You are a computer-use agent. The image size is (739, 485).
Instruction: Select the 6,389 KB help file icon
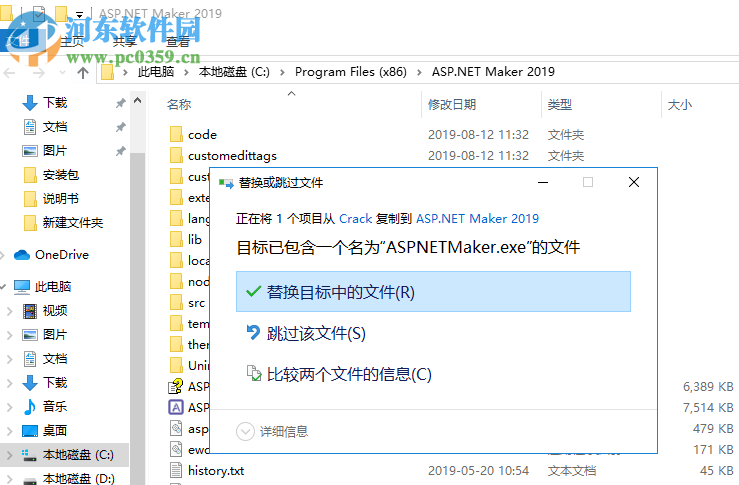[x=176, y=386]
